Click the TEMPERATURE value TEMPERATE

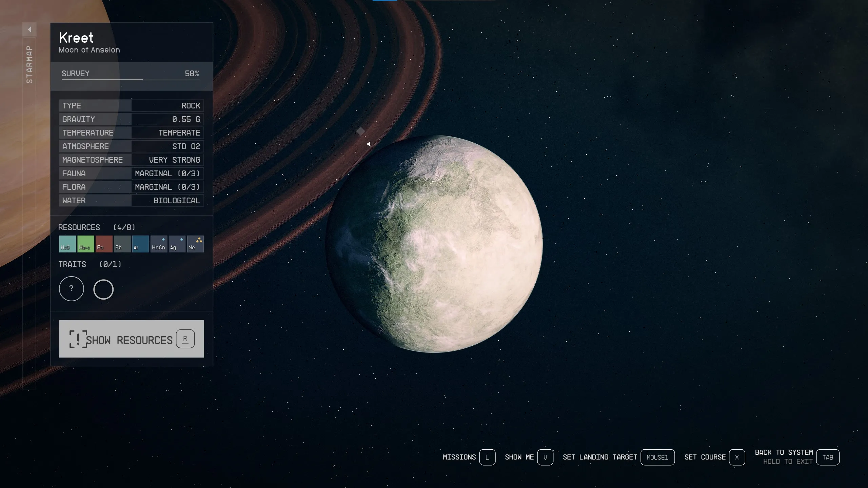click(x=179, y=133)
